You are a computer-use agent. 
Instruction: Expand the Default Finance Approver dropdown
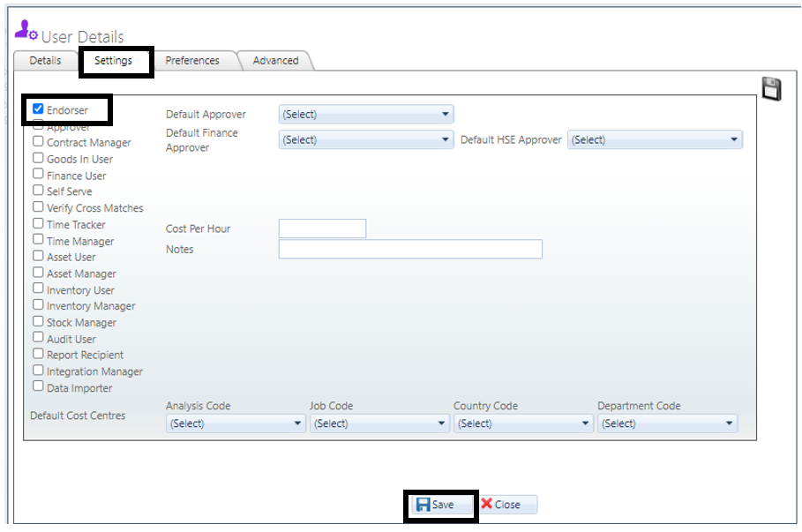(x=366, y=139)
